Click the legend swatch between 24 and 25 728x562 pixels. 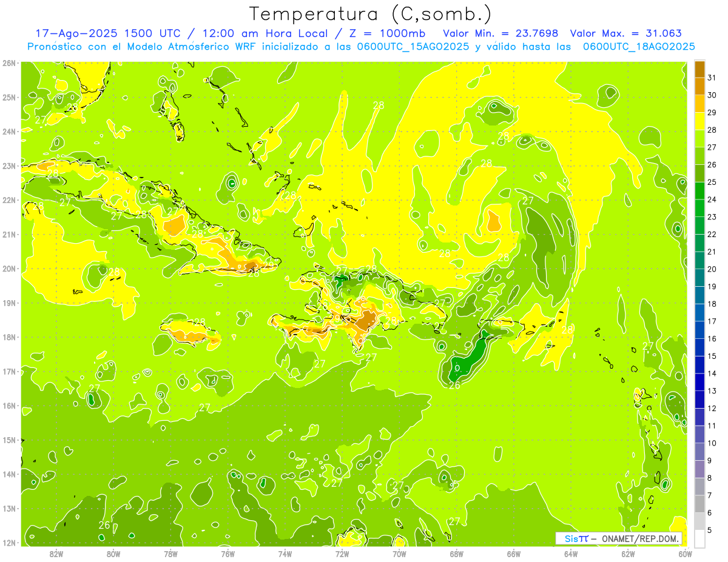point(699,190)
